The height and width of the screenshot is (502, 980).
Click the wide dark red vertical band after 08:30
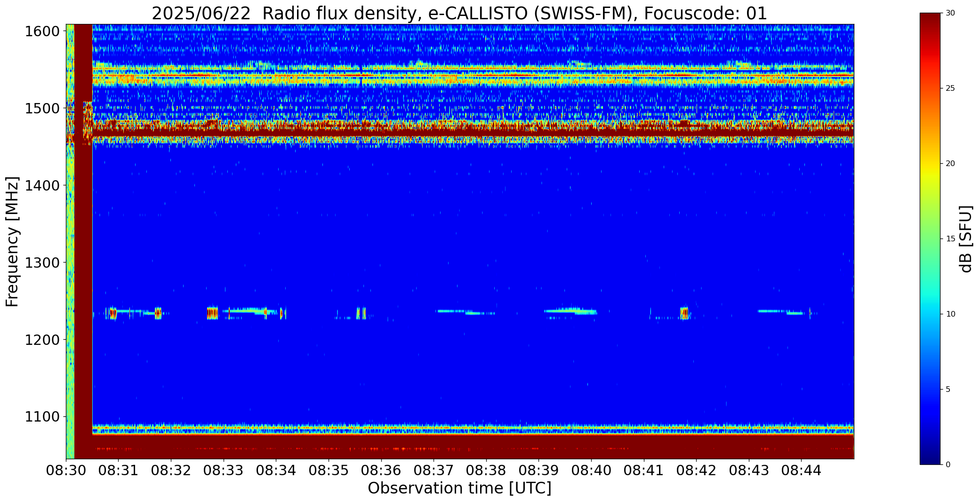pos(83,241)
